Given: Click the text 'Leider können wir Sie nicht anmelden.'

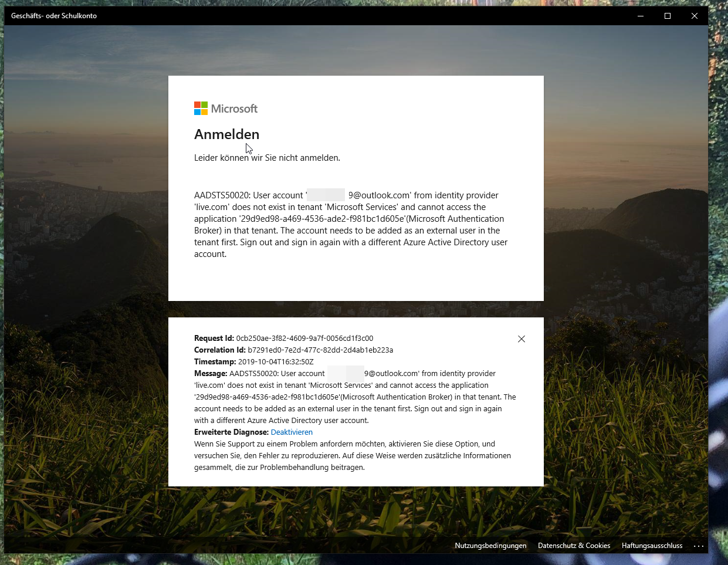Looking at the screenshot, I should pos(267,158).
